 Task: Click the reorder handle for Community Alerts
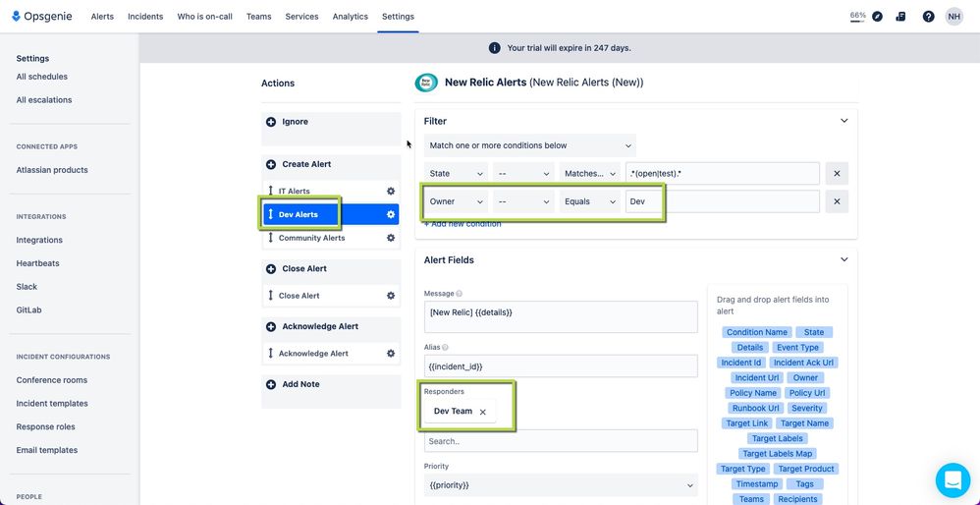[271, 238]
